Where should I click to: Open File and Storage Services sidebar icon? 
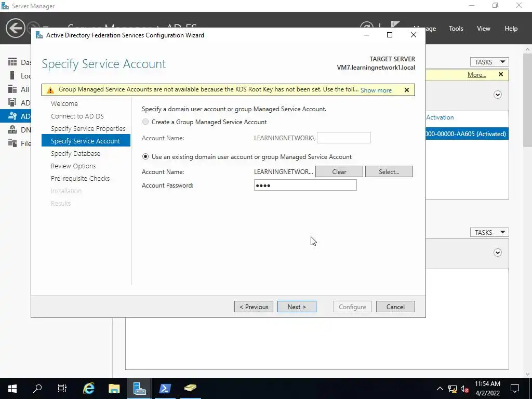tap(12, 143)
